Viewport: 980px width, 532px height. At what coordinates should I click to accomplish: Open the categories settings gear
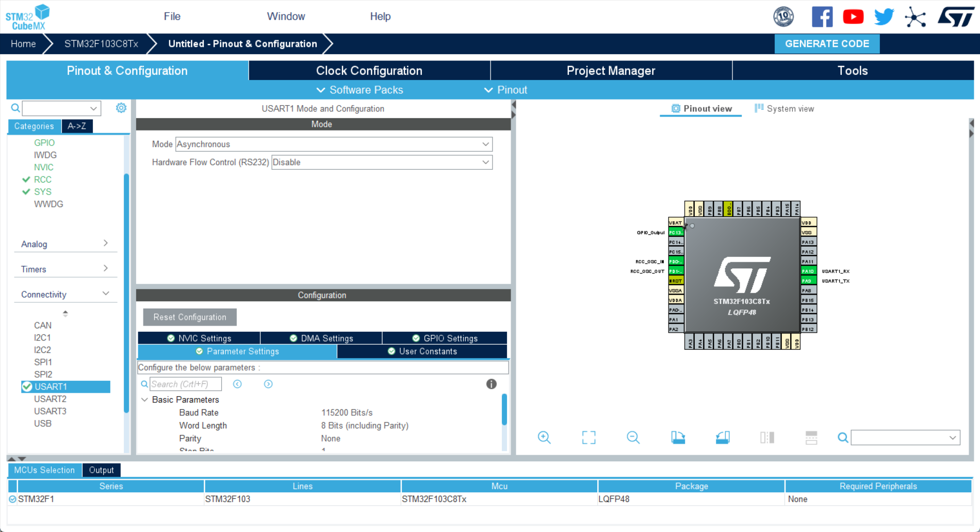click(121, 108)
